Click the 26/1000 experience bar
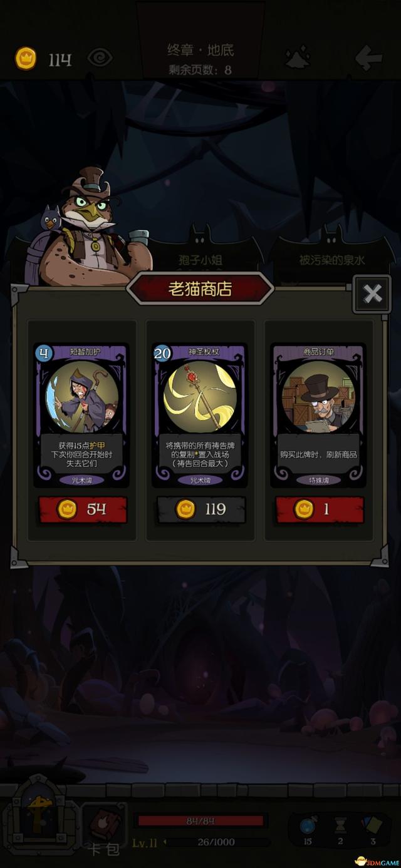Screen dimensions: 401x868 click(x=214, y=843)
